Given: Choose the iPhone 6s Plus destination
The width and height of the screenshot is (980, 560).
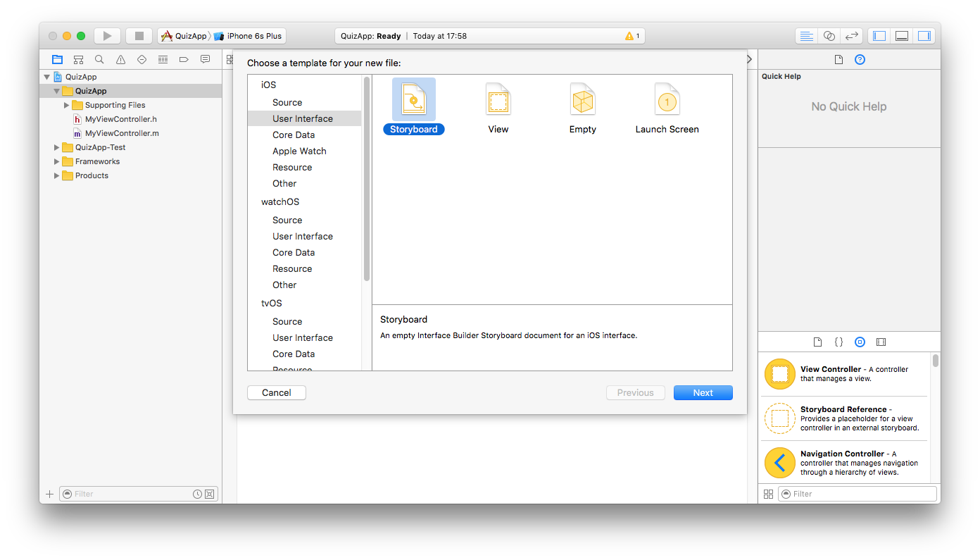Looking at the screenshot, I should click(x=248, y=36).
